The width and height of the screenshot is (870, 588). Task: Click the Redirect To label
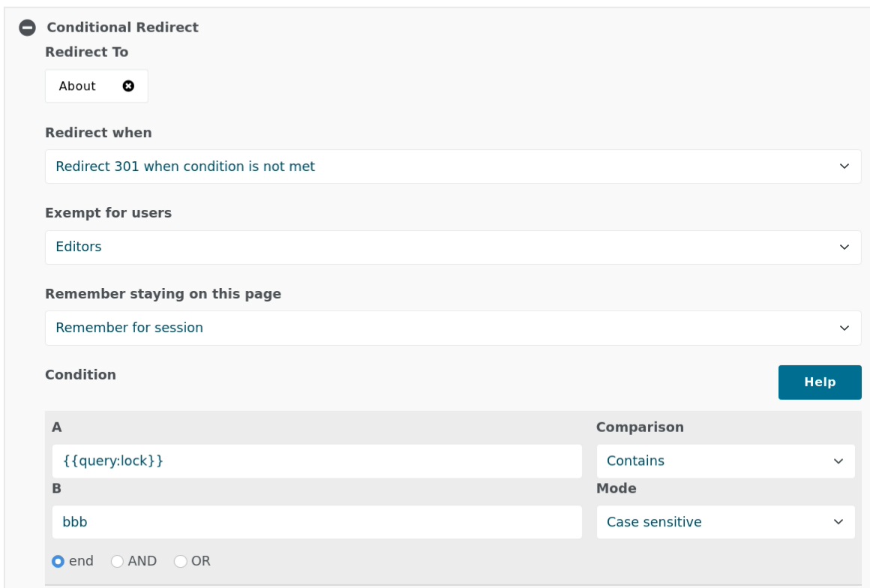tap(86, 52)
